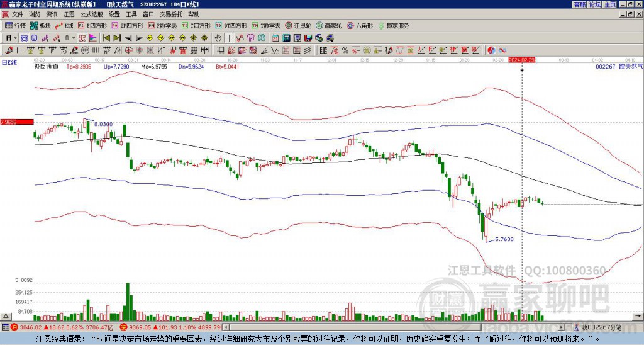
Task: Click the horizontal scrollbar left arrow
Action: click(x=226, y=327)
